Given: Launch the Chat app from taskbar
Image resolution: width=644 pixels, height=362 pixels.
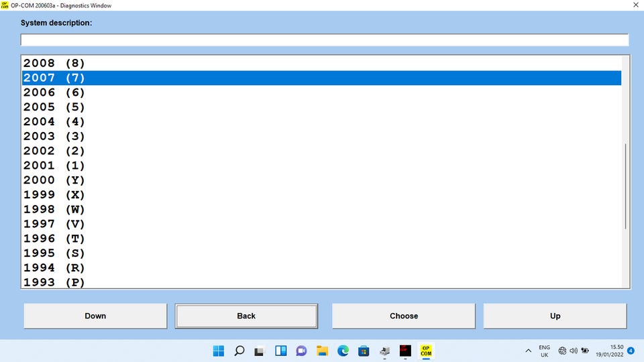Looking at the screenshot, I should [x=301, y=351].
